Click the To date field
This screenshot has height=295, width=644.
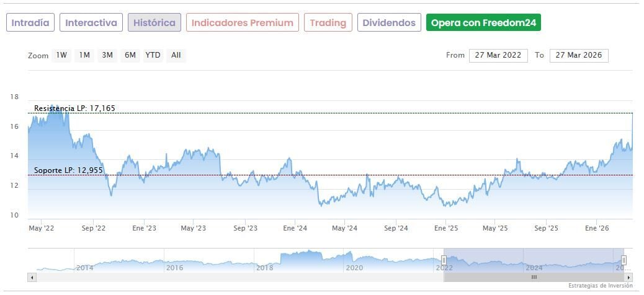579,55
